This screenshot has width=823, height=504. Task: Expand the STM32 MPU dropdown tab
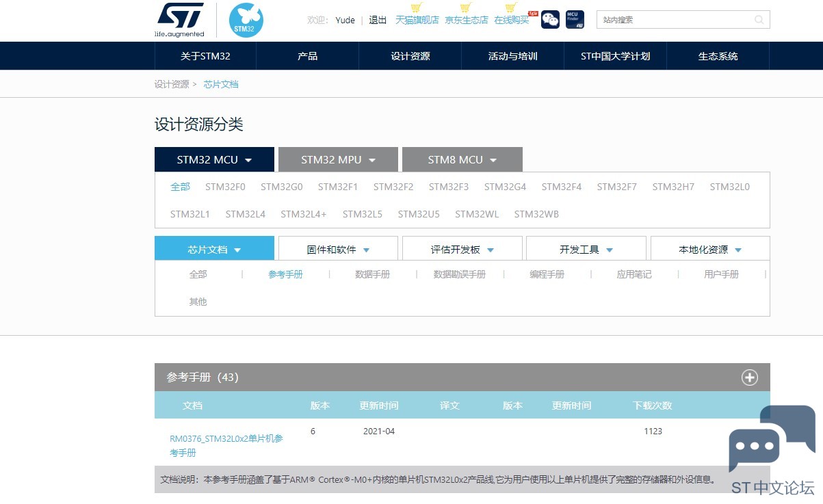point(338,159)
